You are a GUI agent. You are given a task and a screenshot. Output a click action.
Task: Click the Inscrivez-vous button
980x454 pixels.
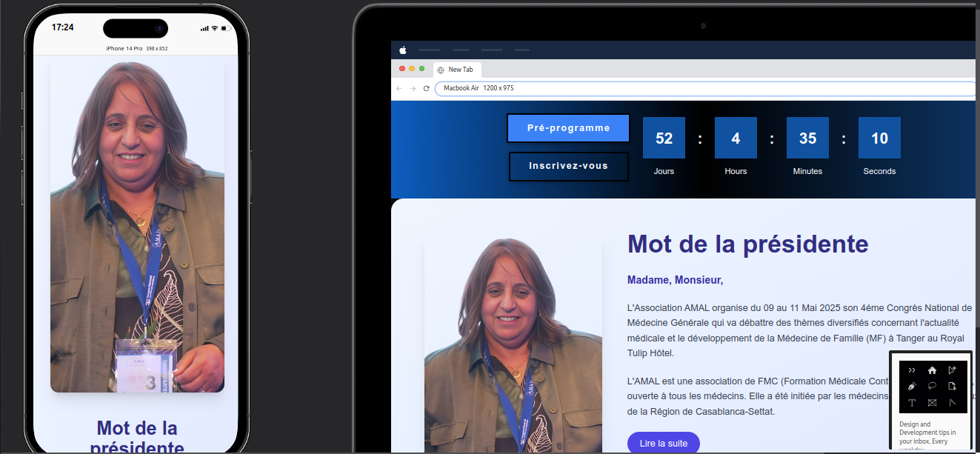(568, 166)
